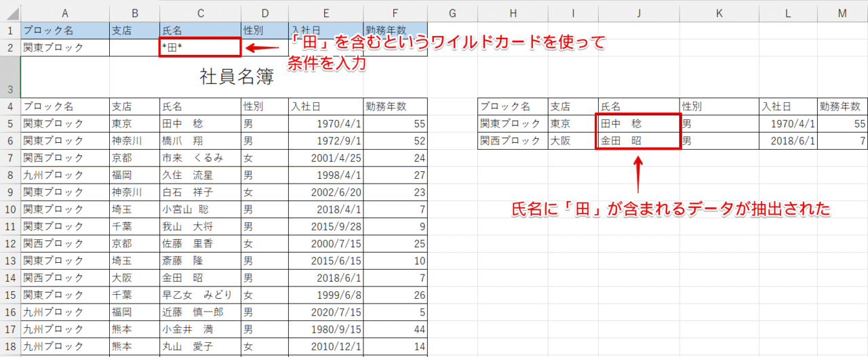Click the hire date 2001/4/25
Viewport: 868px width, 357px height.
point(325,158)
